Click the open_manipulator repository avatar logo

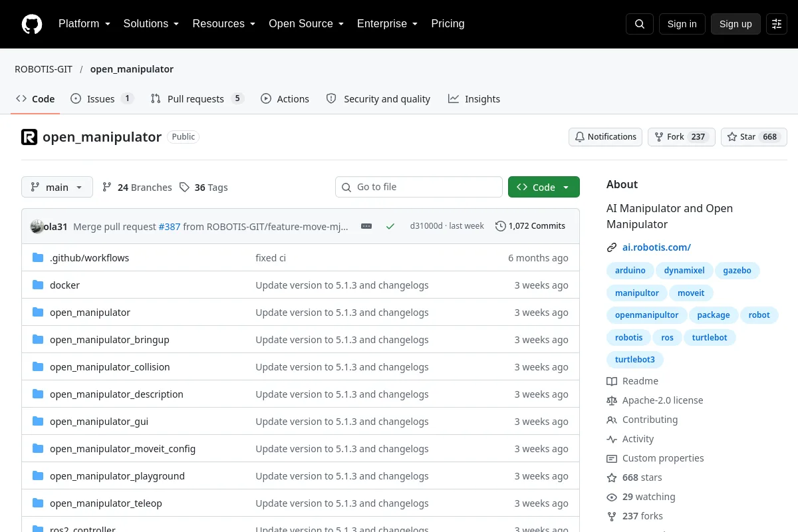(29, 137)
